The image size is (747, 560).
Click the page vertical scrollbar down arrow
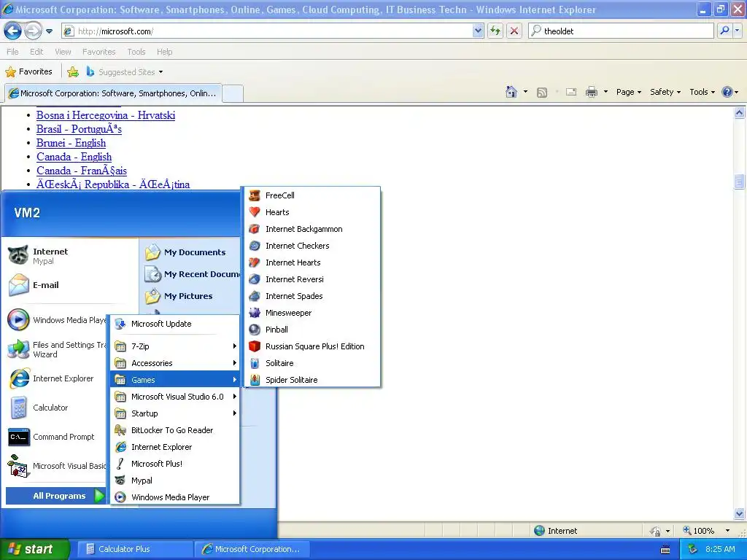click(x=740, y=513)
